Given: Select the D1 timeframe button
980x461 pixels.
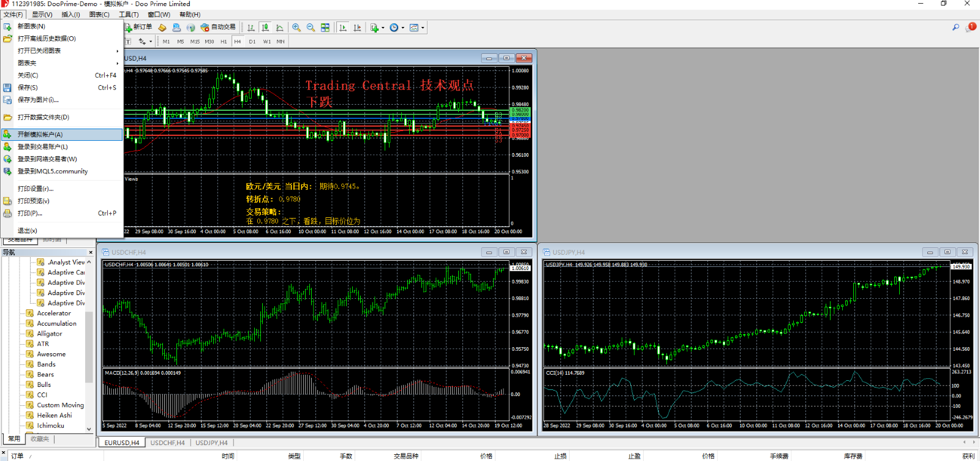Looking at the screenshot, I should tap(252, 42).
